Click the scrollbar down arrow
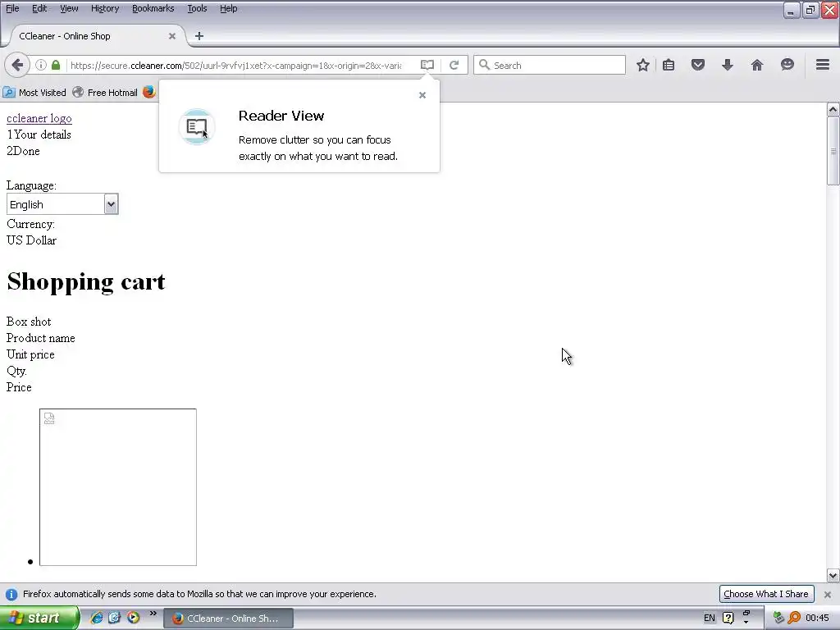This screenshot has height=630, width=840. click(x=833, y=576)
